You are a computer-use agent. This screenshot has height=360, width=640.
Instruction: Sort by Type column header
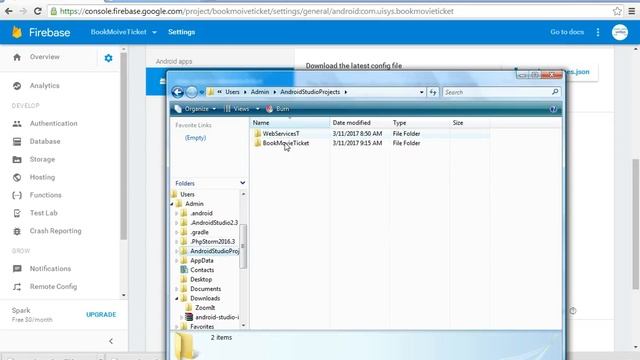tap(419, 123)
